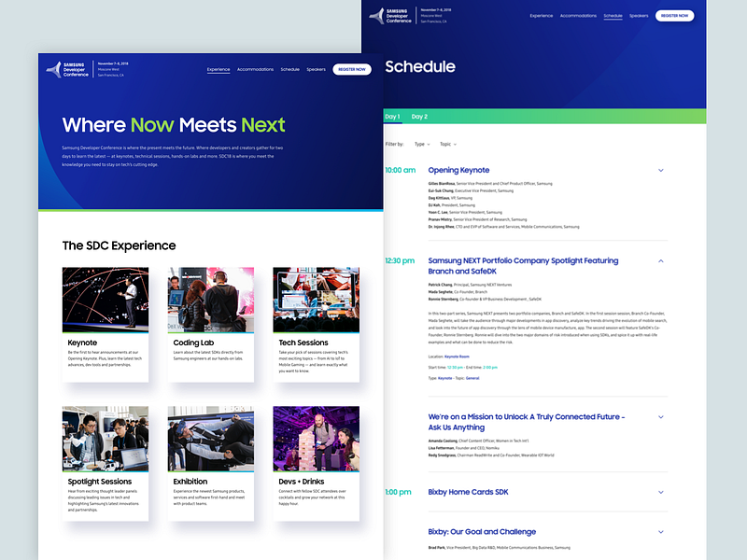Screen dimensions: 747x560
Task: Click underlined Schedule nav on Schedule page
Action: pyautogui.click(x=613, y=16)
